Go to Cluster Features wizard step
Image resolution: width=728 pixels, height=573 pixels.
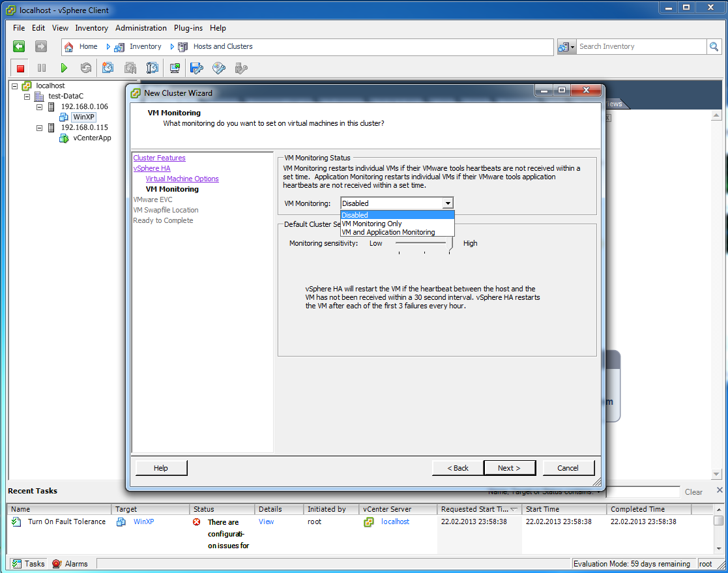click(159, 158)
